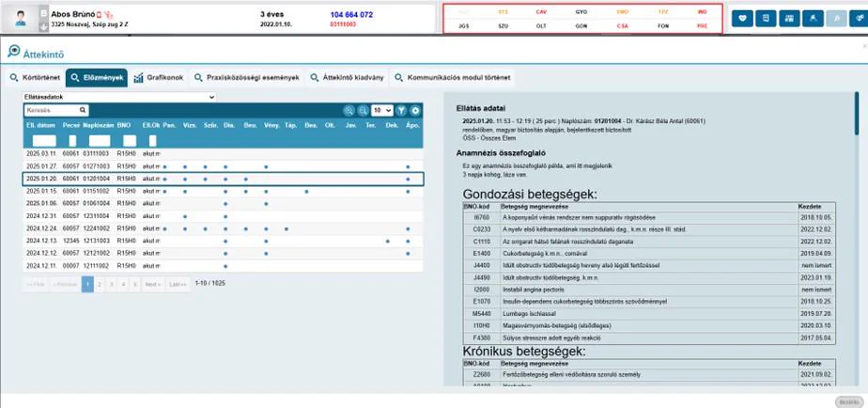
Task: Go to page 2 in pagination
Action: click(x=100, y=285)
